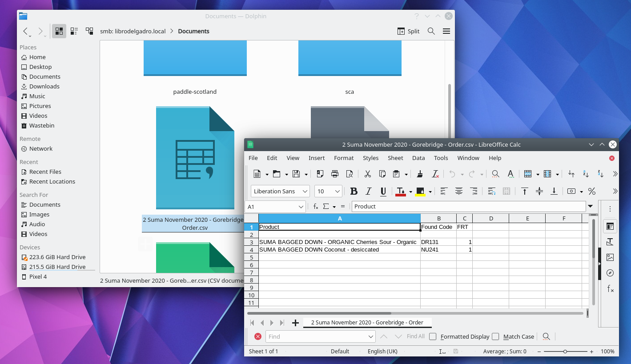631x364 pixels.
Task: Open Find & Replace magnifier icon
Action: click(x=495, y=174)
